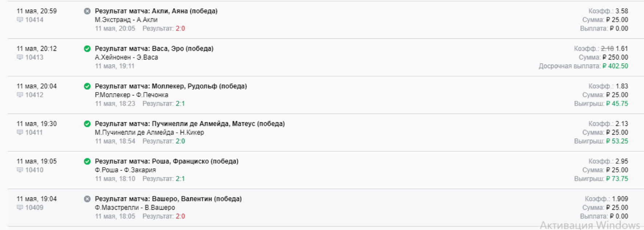644x230 pixels.
Task: Click the grey lost-status icon for Акли bet
Action: (87, 11)
